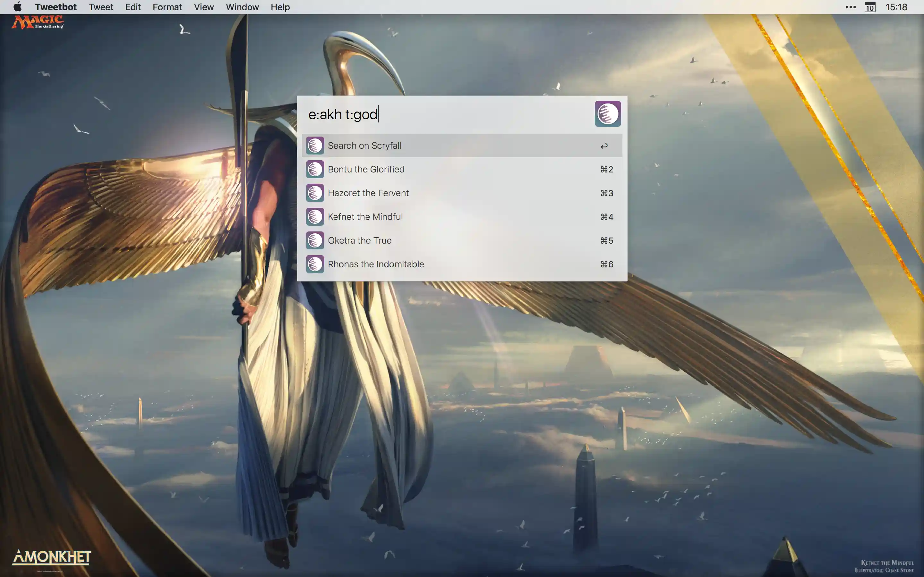Open the Window menu
924x577 pixels.
pos(242,7)
